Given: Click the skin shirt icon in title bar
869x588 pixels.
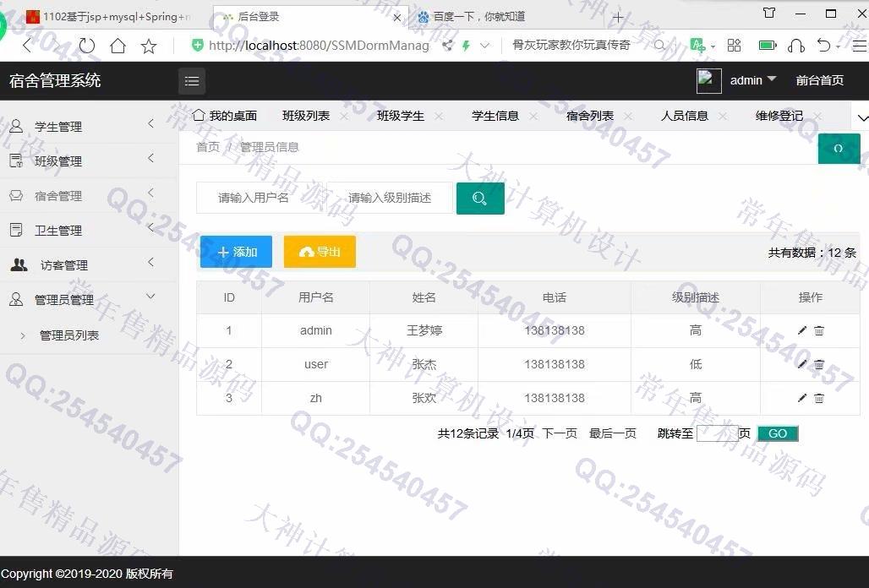Looking at the screenshot, I should pos(769,13).
